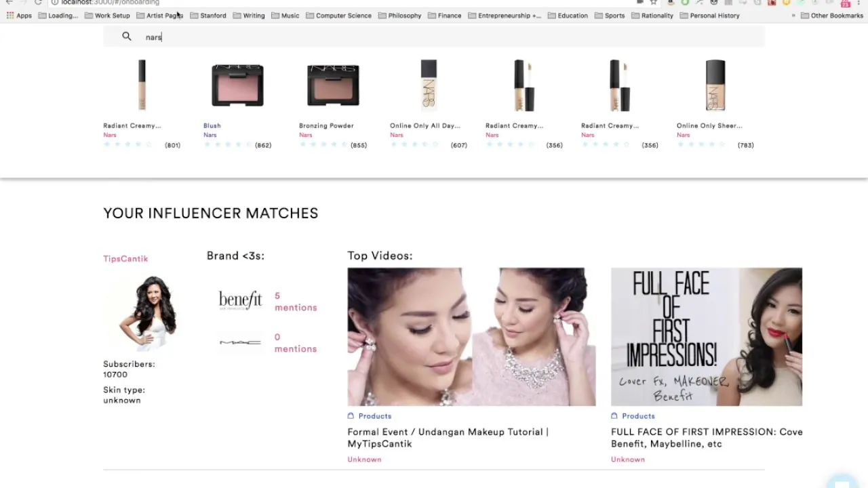Click the (801) review count
The image size is (868, 488).
[172, 145]
